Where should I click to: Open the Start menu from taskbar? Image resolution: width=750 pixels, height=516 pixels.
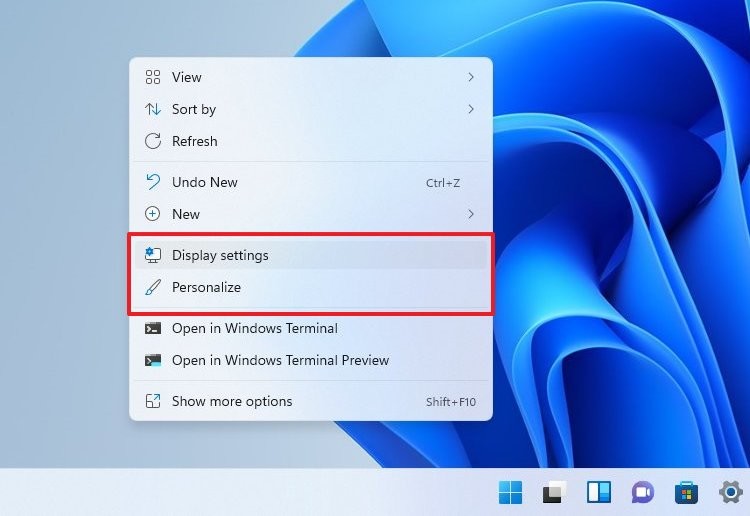click(510, 492)
